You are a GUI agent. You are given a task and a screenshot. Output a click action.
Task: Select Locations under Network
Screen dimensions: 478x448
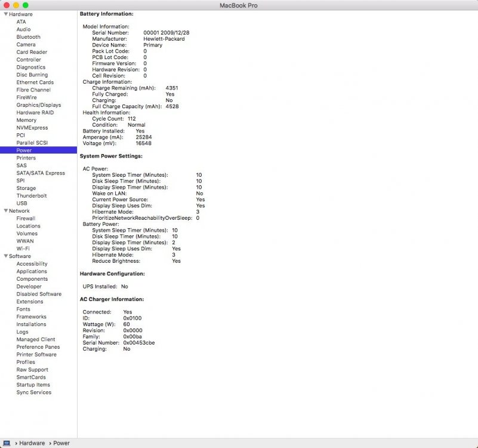29,226
